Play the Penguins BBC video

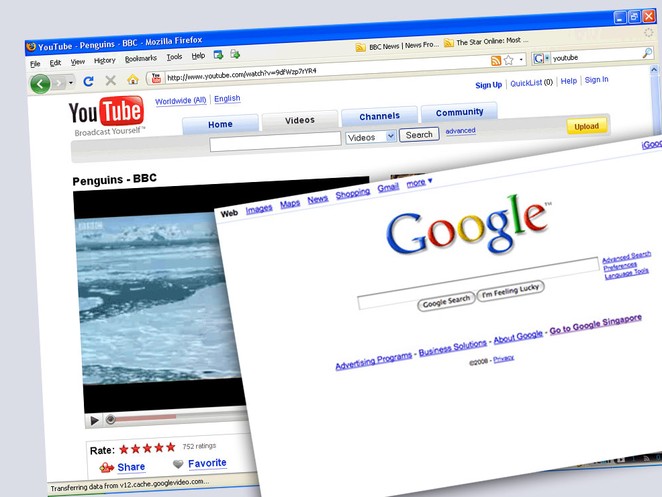[95, 420]
